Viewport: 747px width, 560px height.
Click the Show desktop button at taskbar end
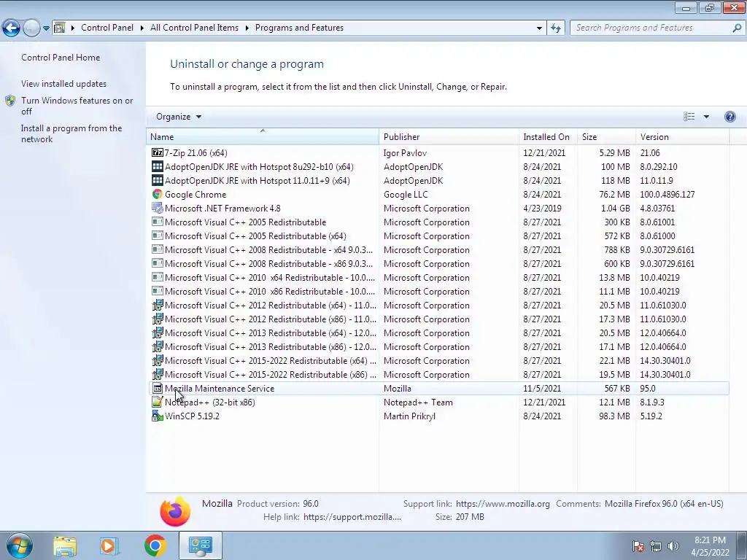(x=742, y=545)
